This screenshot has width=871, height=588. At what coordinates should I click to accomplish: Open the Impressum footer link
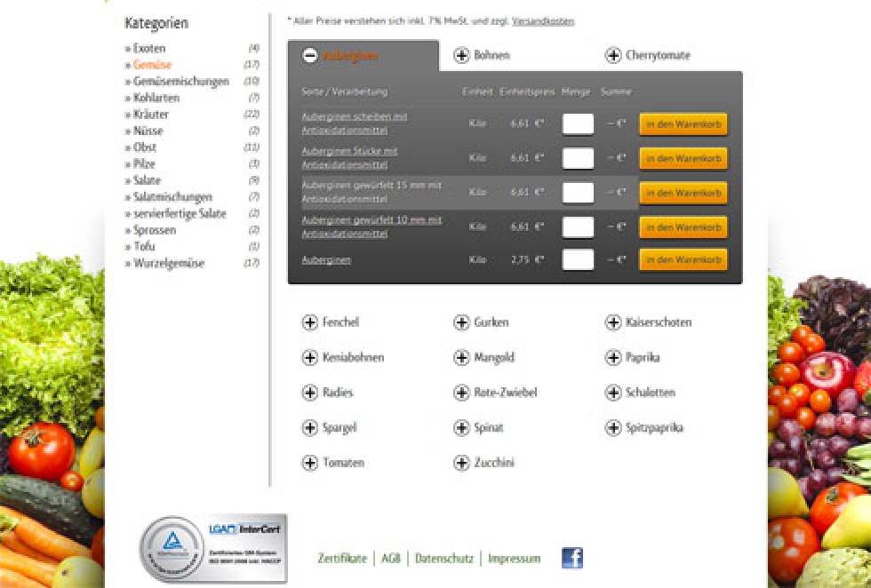click(514, 559)
